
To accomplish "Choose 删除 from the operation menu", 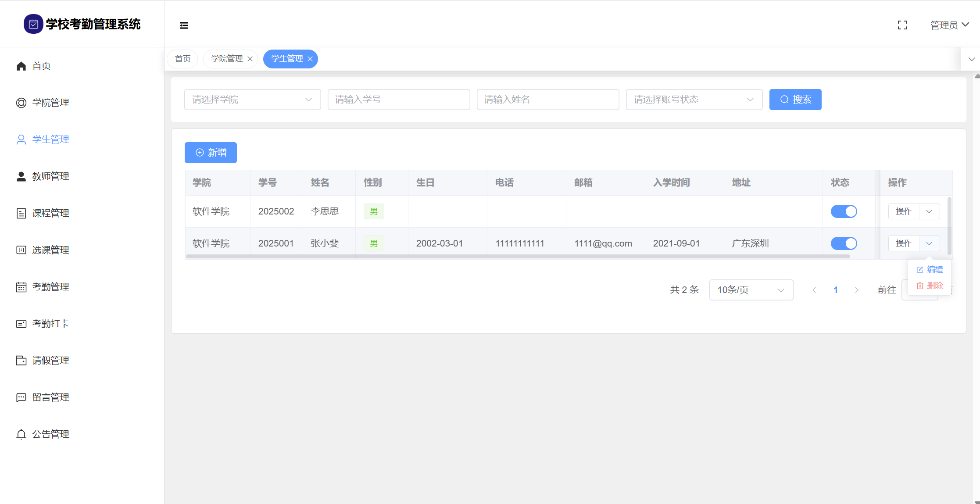I will (x=930, y=286).
